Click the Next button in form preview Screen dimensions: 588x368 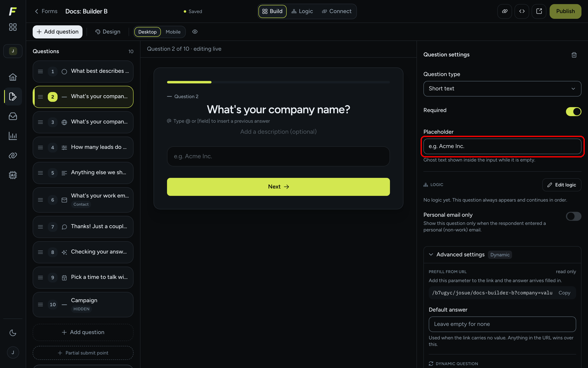[278, 187]
